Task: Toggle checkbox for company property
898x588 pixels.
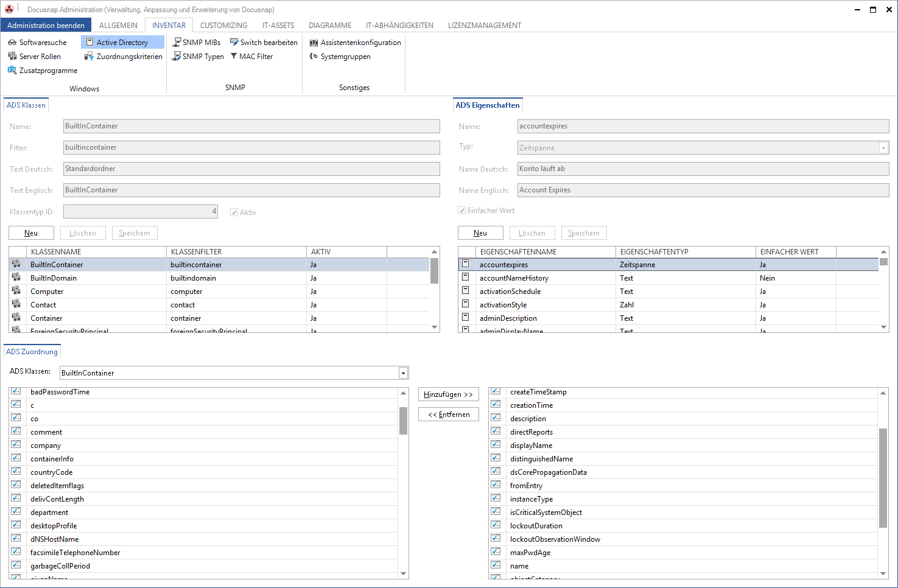Action: click(16, 444)
